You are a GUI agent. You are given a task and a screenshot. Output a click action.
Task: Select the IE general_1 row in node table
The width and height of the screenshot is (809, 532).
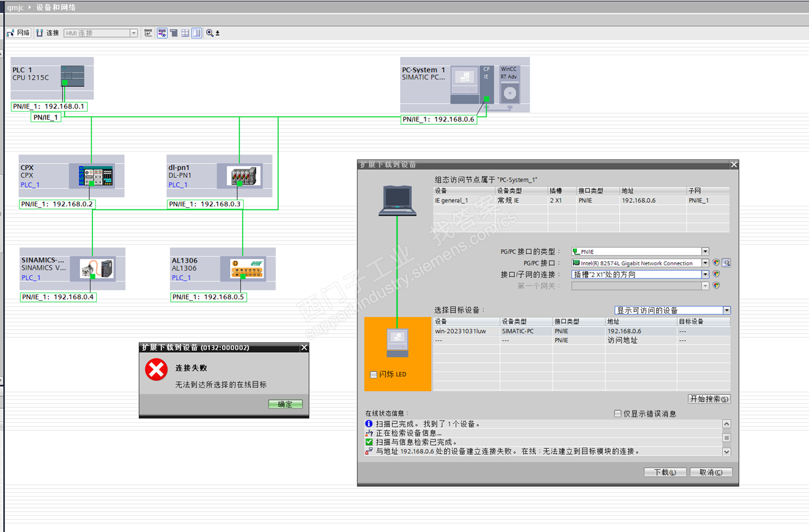[581, 200]
